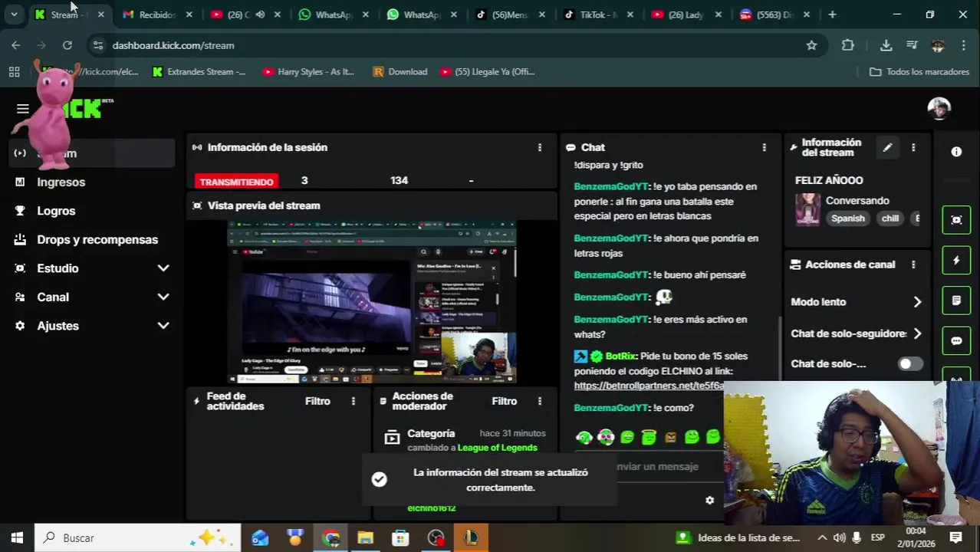Screen dimensions: 980x552
Task: Switch to the TikTok (56) Mensajes tab
Action: point(511,15)
